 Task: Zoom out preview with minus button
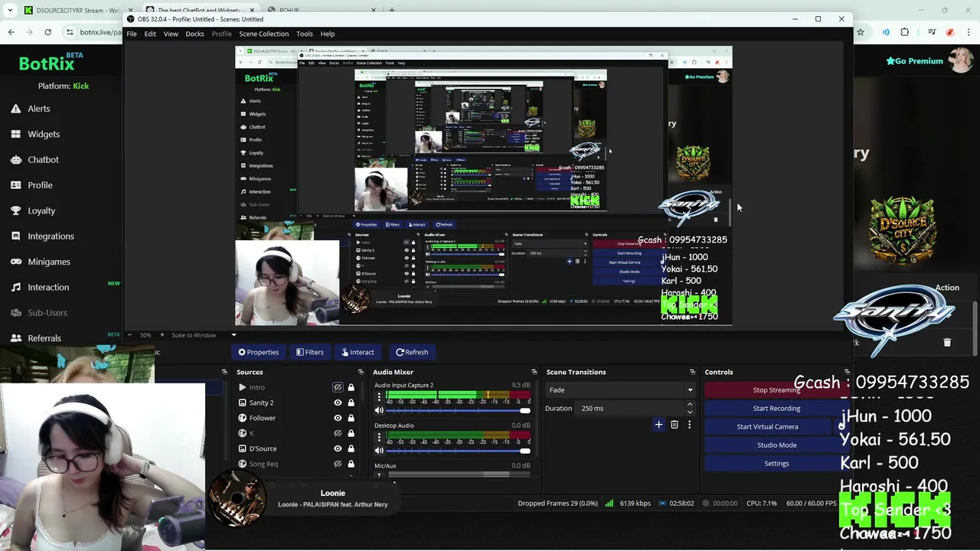coord(129,334)
